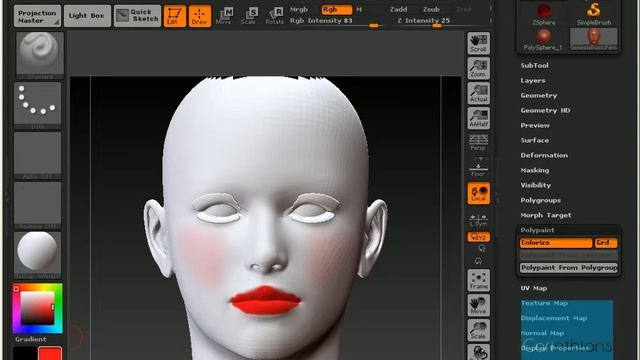Image resolution: width=640 pixels, height=360 pixels.
Task: Select the head model tool thumbnail
Action: [593, 39]
